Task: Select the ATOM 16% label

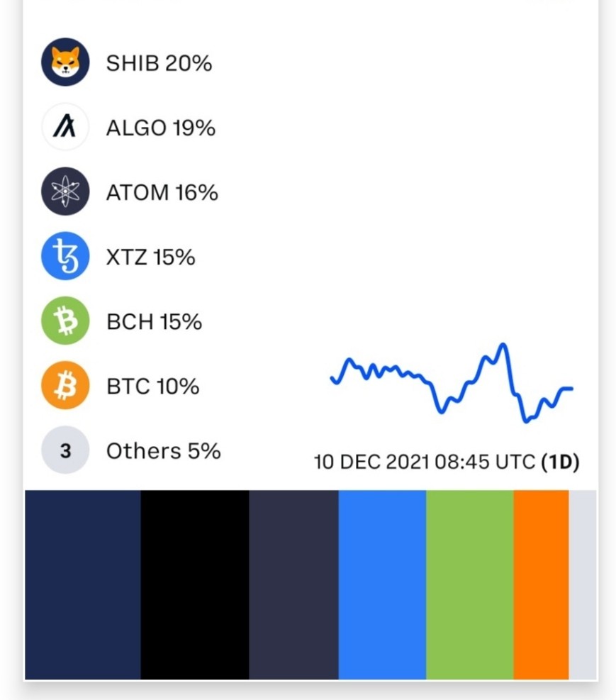Action: click(162, 192)
